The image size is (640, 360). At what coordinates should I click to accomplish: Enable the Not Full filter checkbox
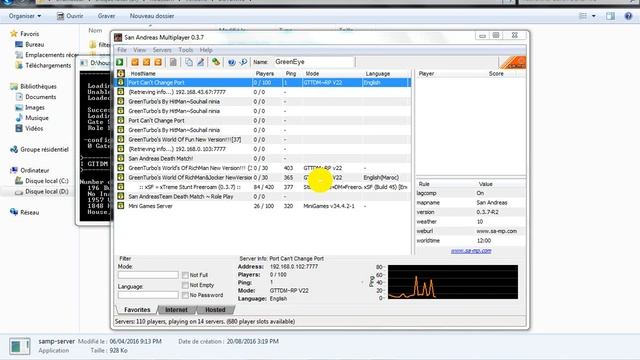tap(185, 275)
